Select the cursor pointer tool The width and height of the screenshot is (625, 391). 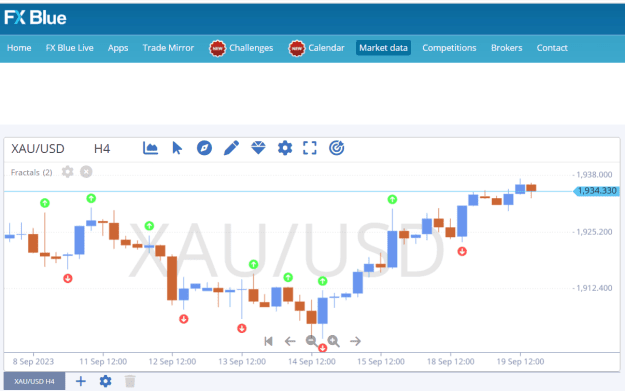tap(177, 148)
